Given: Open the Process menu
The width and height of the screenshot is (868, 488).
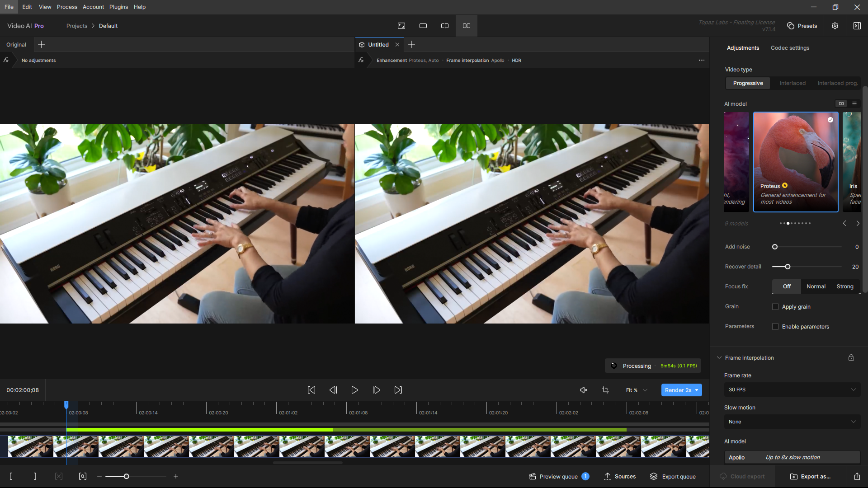Looking at the screenshot, I should (67, 7).
